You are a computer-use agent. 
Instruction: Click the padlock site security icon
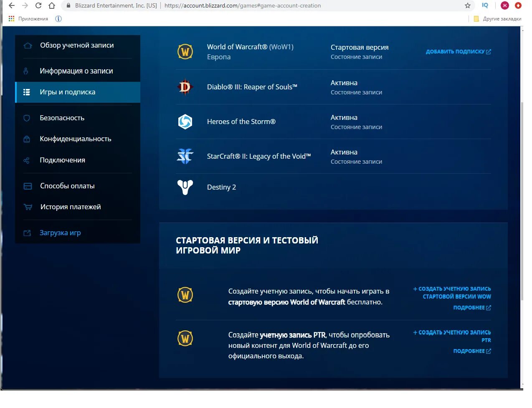(x=68, y=5)
